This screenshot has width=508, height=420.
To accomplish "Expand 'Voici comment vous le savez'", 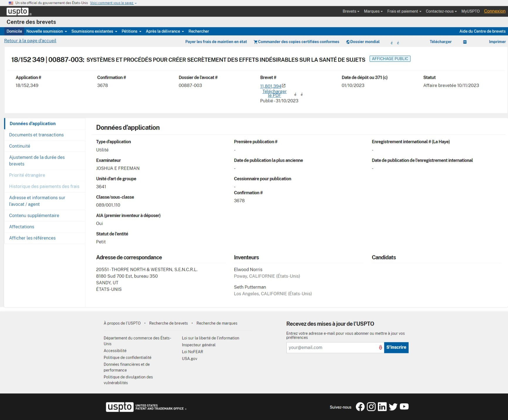I will pyautogui.click(x=113, y=3).
